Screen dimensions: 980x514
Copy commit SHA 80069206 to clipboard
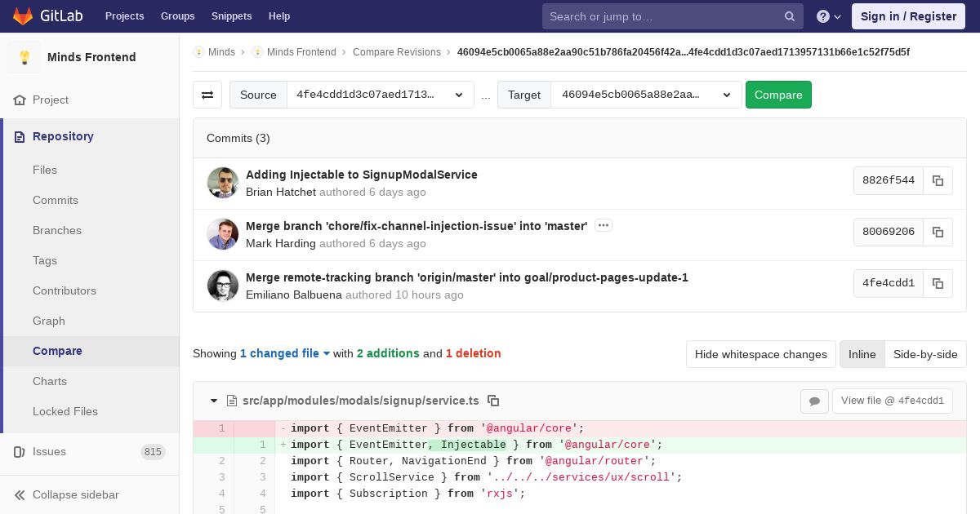[x=938, y=232]
